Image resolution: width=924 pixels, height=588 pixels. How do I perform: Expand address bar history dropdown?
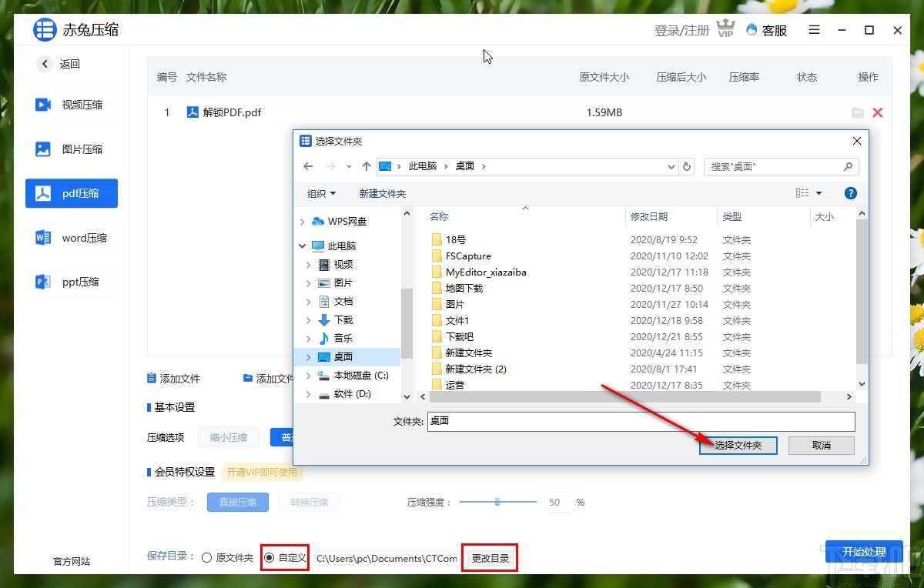[x=671, y=166]
